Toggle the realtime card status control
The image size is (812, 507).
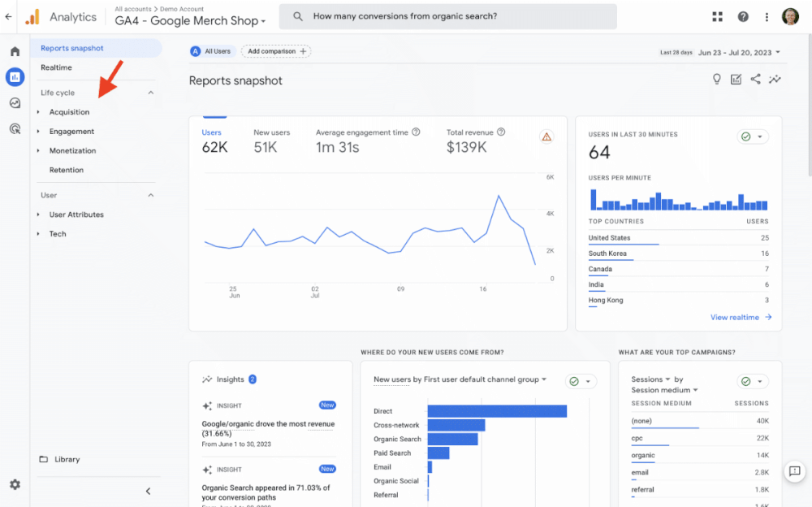click(x=753, y=136)
